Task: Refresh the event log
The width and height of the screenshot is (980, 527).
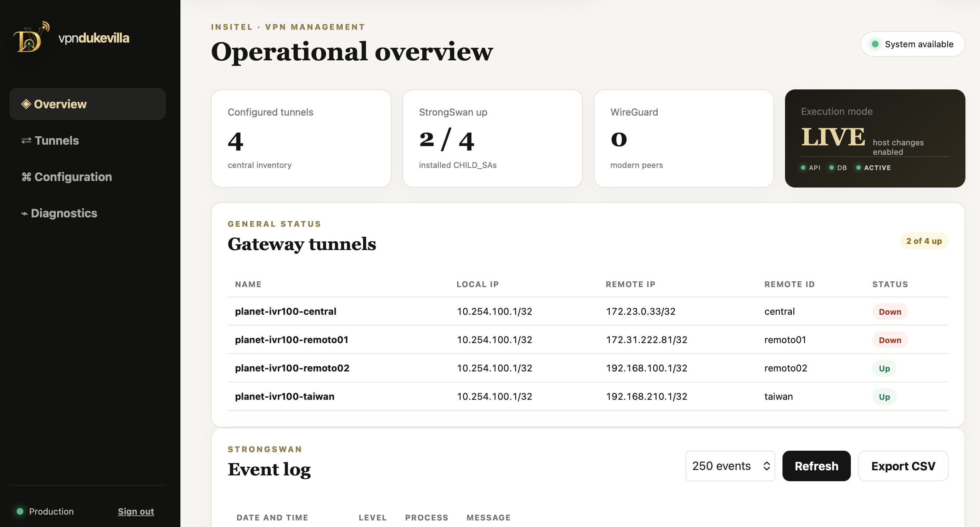Action: pos(816,466)
